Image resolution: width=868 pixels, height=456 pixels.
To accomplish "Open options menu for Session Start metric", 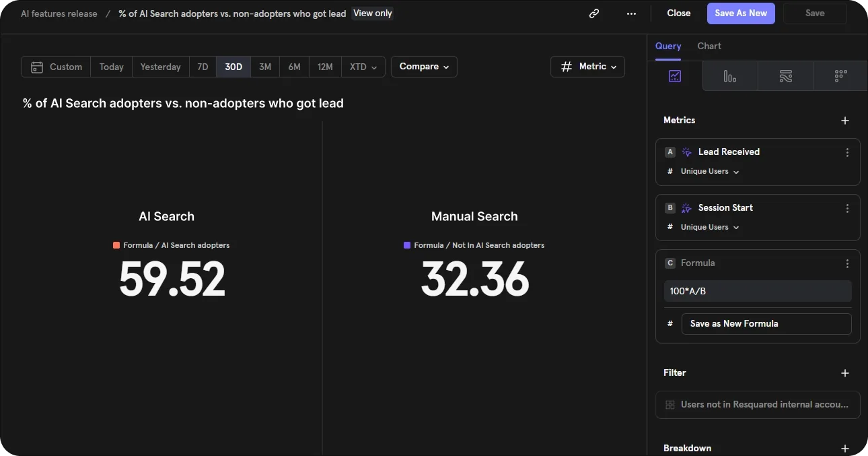I will [847, 208].
